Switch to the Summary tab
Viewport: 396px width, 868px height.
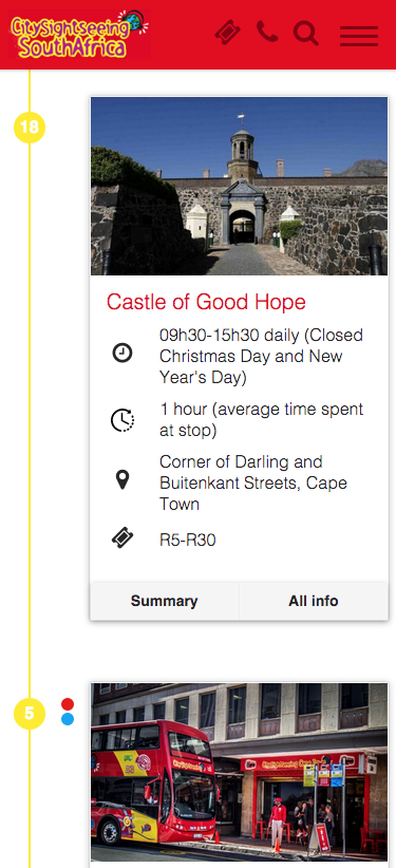coord(165,601)
